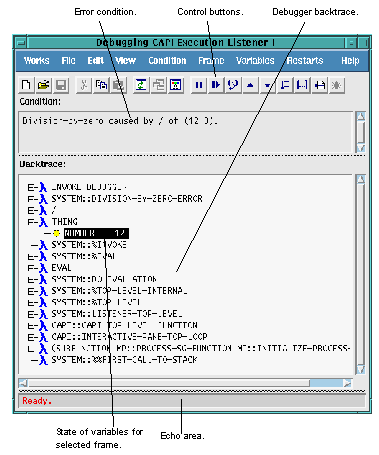Click the backtrace vertical scrollbar down arrow
Viewport: 379px width, 455px height.
coord(361,369)
